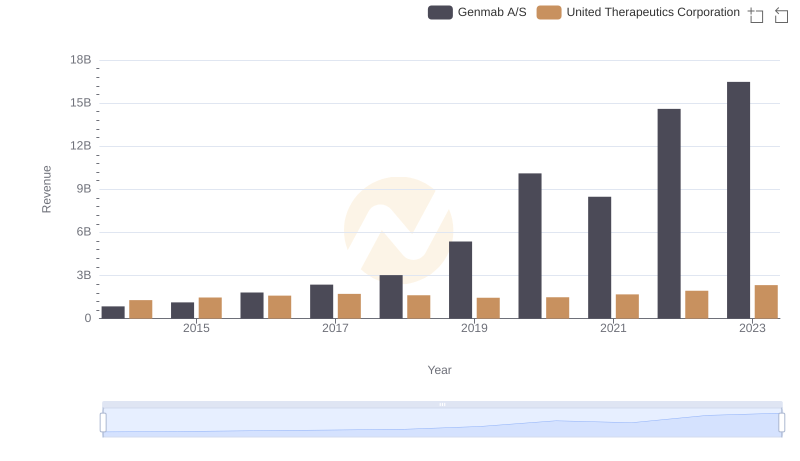Grab the left handle of zoom slider
800x461 pixels.
(103, 422)
